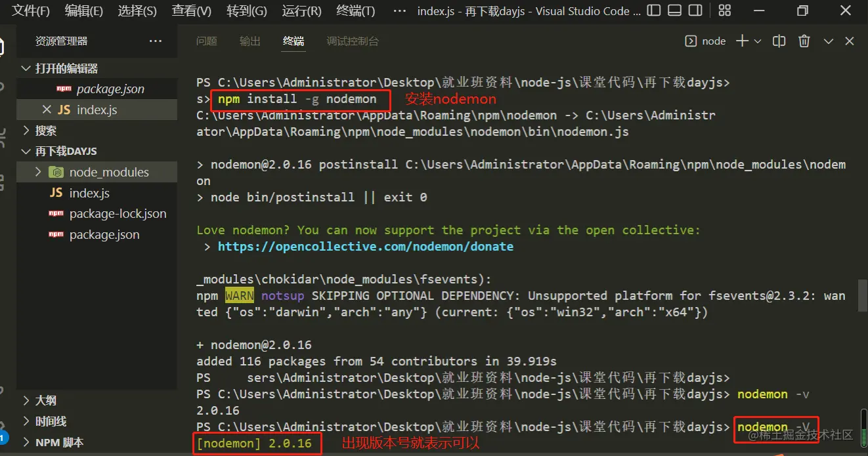Viewport: 868px width, 456px height.
Task: Open package.json in the 再下载DAYJS tree
Action: pos(97,234)
